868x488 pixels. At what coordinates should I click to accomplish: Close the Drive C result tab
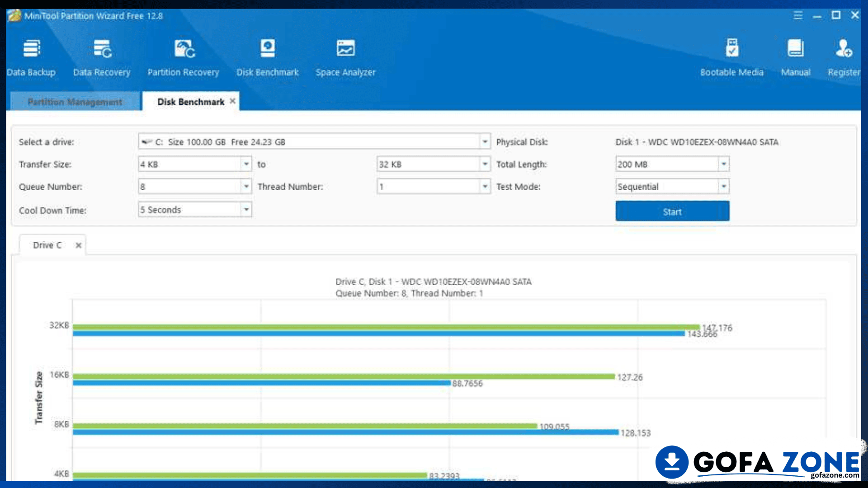pos(79,245)
